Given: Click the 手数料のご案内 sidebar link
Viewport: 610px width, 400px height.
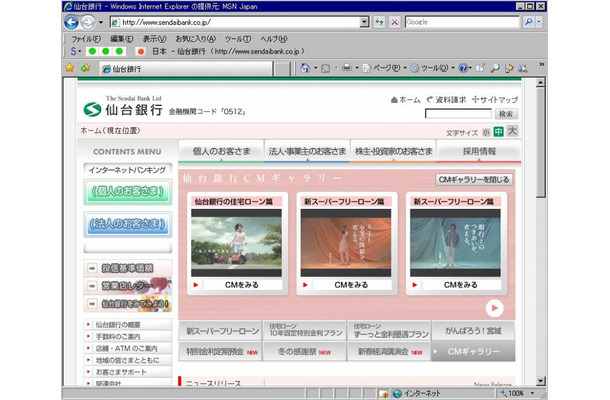Looking at the screenshot, I should tap(128, 337).
